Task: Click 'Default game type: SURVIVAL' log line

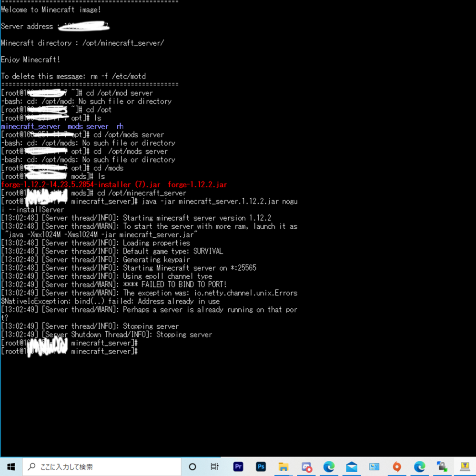Action: tap(173, 252)
